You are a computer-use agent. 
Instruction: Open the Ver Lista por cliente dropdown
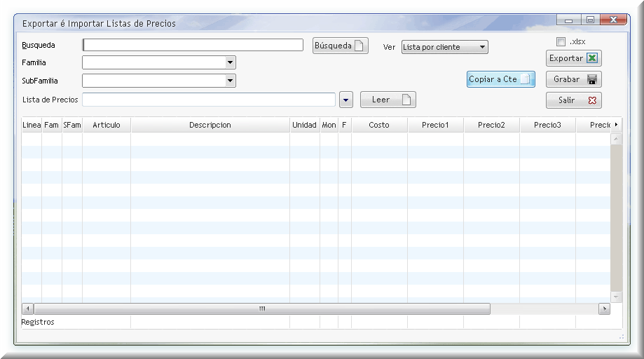482,47
